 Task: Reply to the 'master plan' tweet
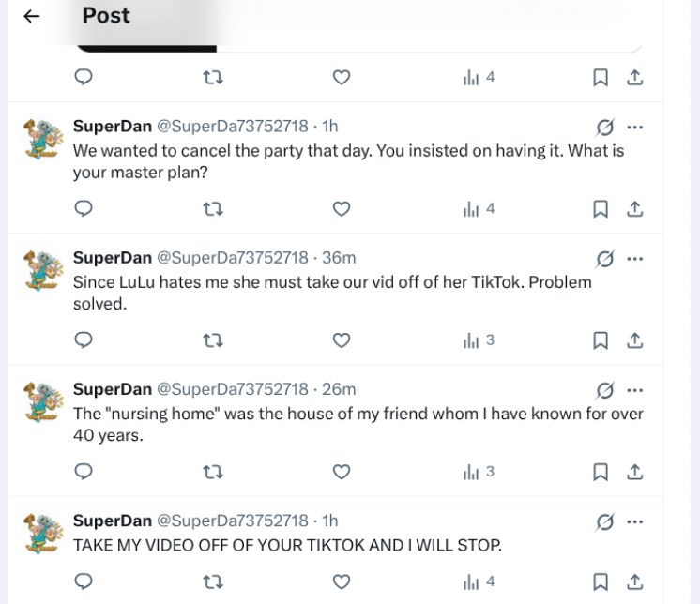[83, 209]
